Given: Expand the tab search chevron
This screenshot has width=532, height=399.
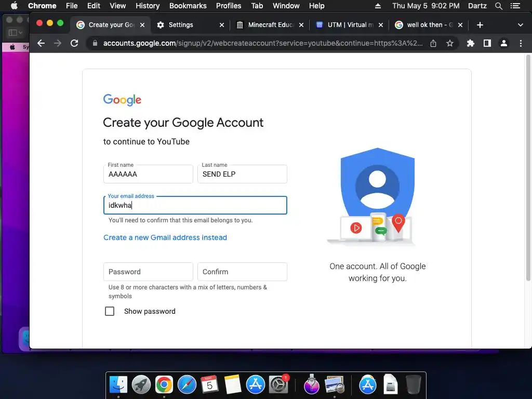Looking at the screenshot, I should (521, 25).
